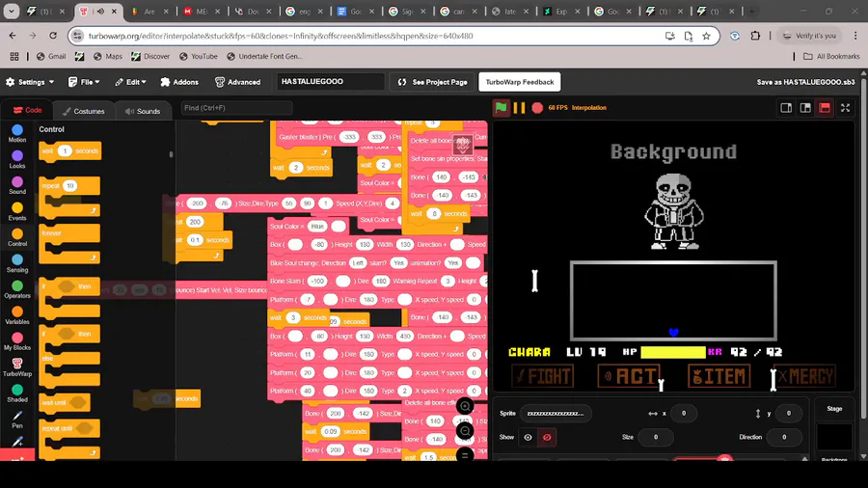Switch to Code tab
The height and width of the screenshot is (488, 868).
click(x=27, y=110)
